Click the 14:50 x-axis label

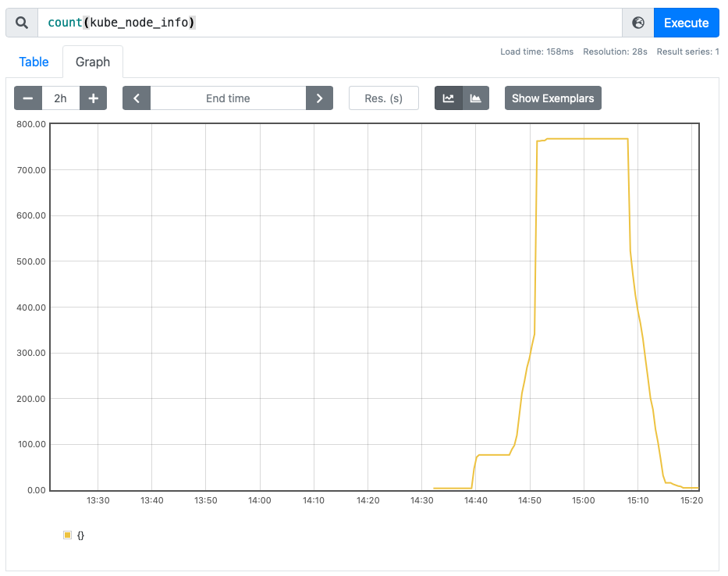coord(529,500)
